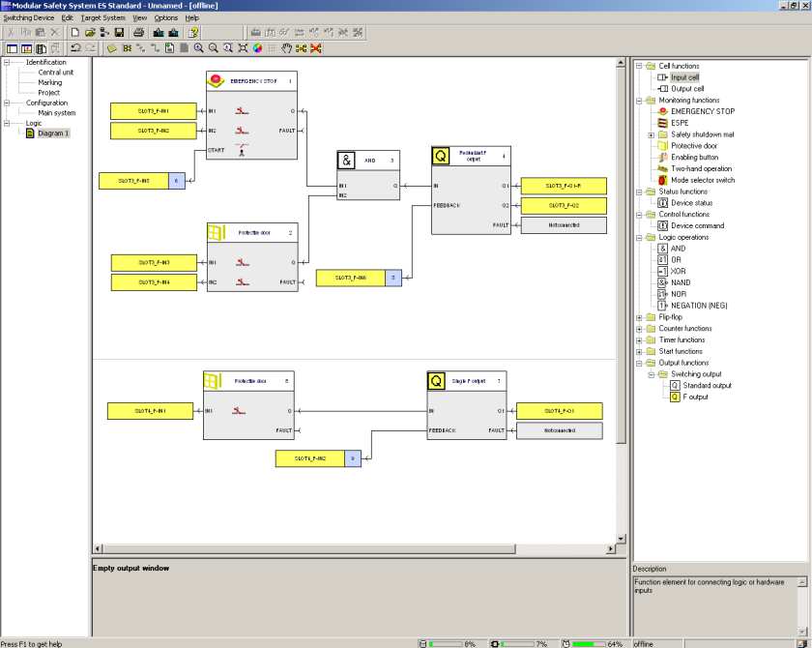Select Device status in catalog
The width and height of the screenshot is (812, 648).
pyautogui.click(x=691, y=202)
